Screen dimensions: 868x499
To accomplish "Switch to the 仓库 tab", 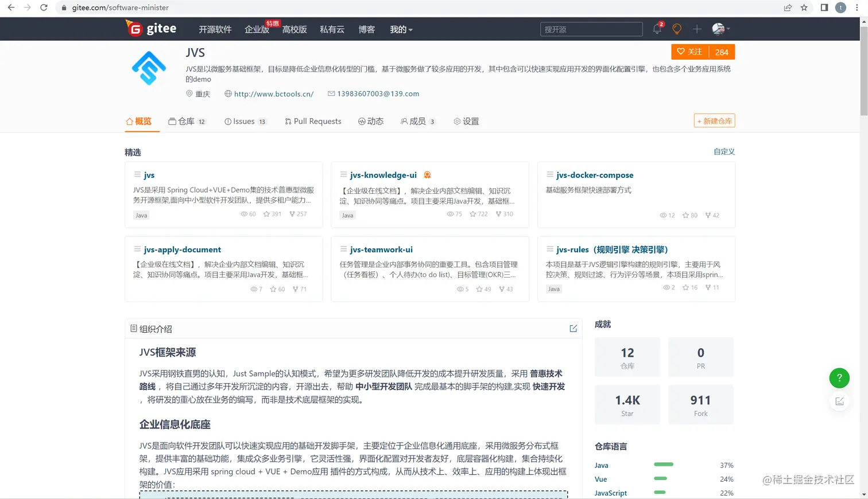I will click(187, 121).
